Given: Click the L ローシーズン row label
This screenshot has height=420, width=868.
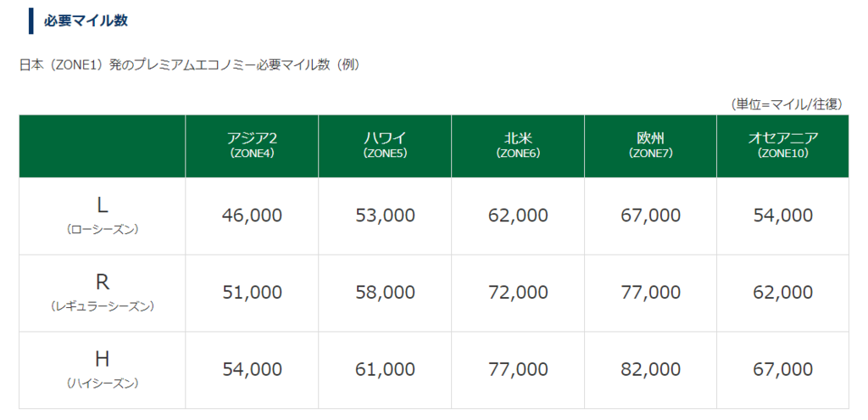Looking at the screenshot, I should (103, 216).
